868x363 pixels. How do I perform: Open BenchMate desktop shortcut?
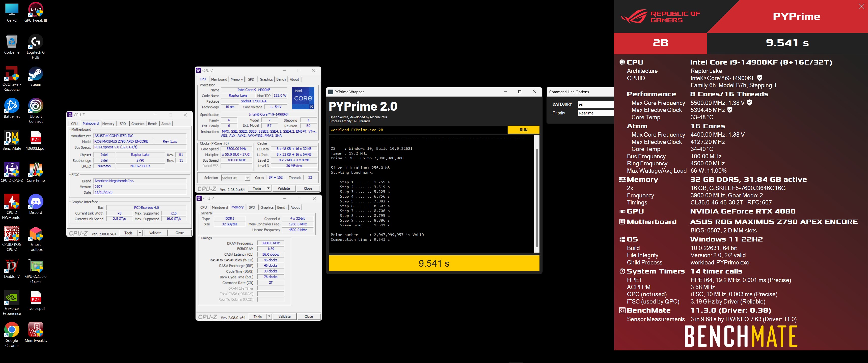(x=12, y=140)
